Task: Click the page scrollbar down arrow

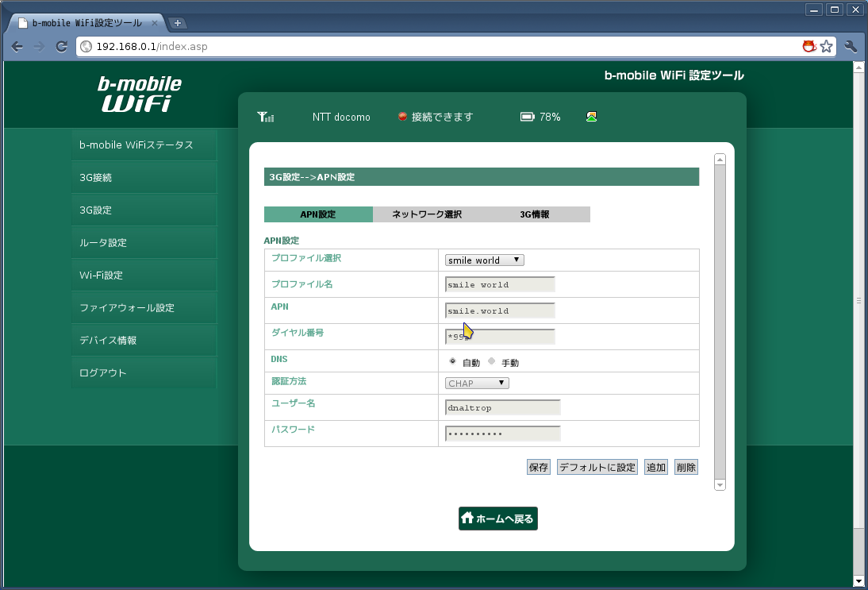Action: [858, 581]
